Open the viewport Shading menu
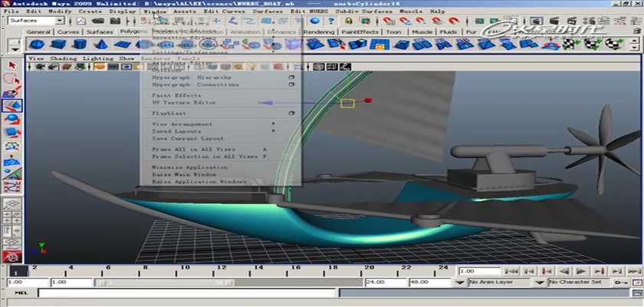The width and height of the screenshot is (644, 307). tap(63, 58)
